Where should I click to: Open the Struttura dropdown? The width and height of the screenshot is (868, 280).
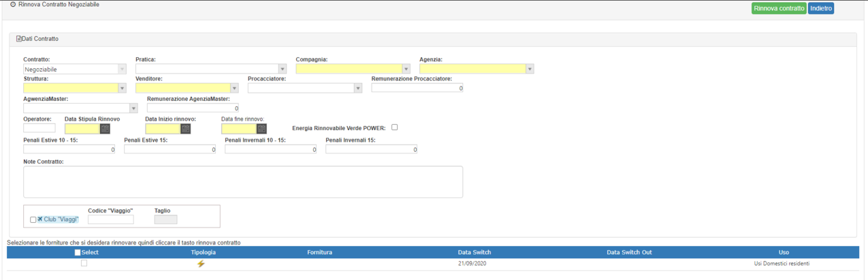pyautogui.click(x=75, y=88)
